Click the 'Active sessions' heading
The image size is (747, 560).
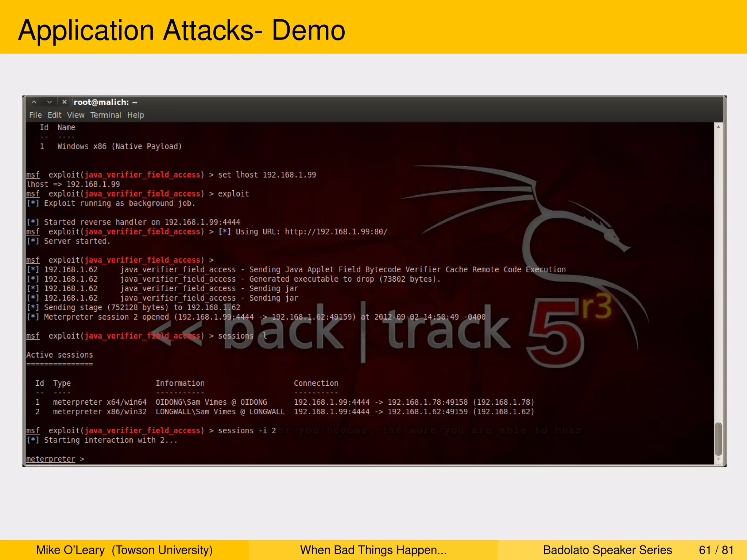(59, 355)
